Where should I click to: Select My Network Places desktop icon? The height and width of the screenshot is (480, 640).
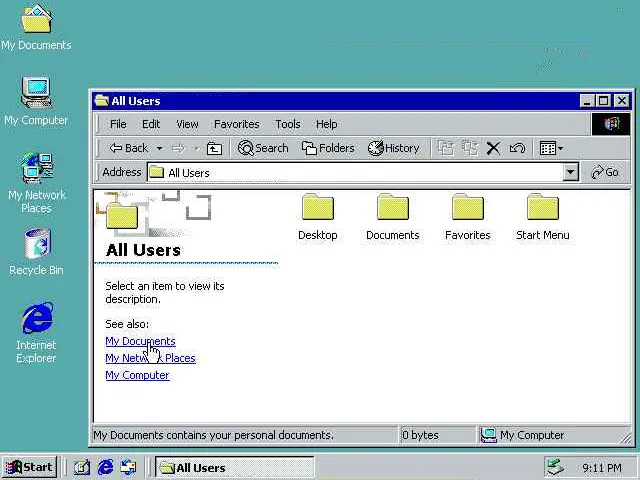(x=37, y=183)
